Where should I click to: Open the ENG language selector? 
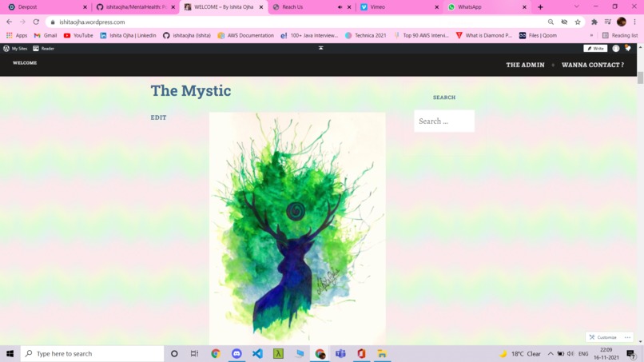pyautogui.click(x=583, y=354)
